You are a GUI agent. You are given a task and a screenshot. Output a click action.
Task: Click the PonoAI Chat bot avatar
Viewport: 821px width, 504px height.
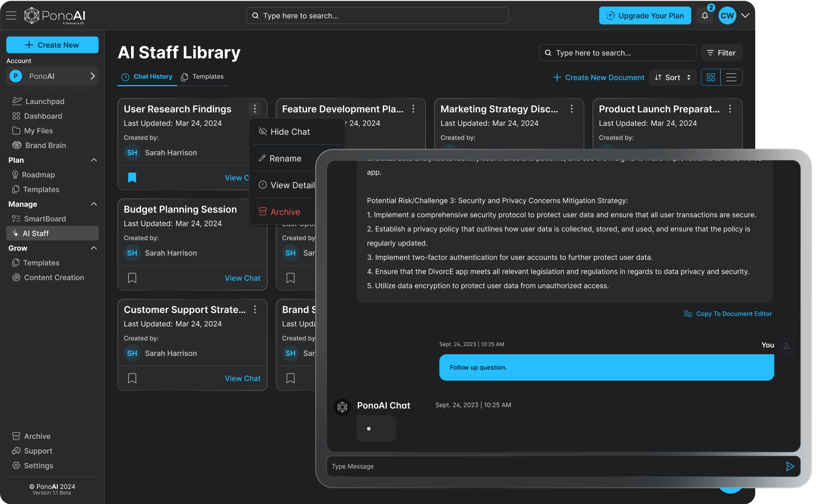pyautogui.click(x=342, y=407)
